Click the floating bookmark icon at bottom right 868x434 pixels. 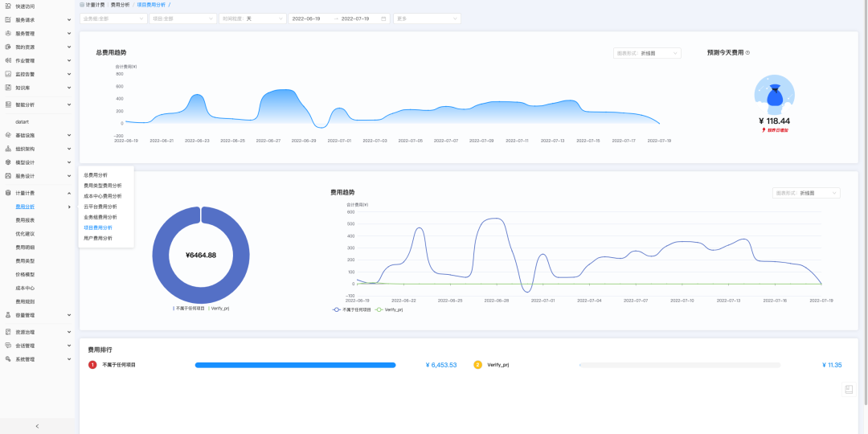tap(849, 390)
